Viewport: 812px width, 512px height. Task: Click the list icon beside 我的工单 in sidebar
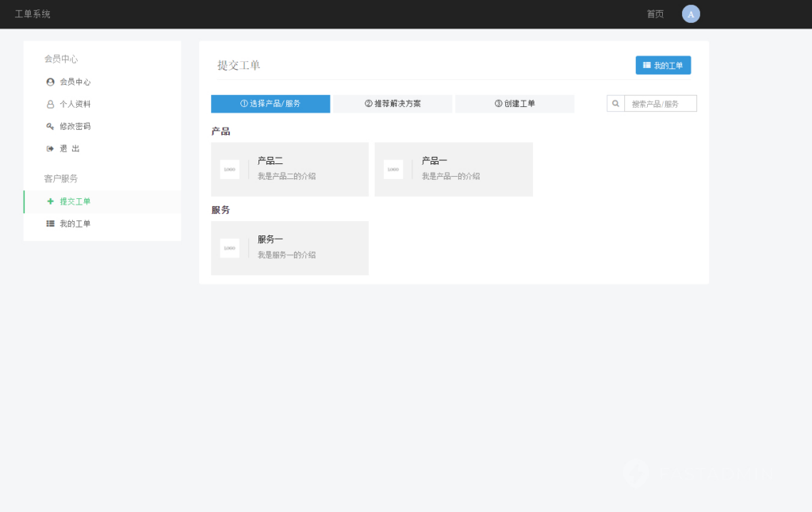point(49,224)
